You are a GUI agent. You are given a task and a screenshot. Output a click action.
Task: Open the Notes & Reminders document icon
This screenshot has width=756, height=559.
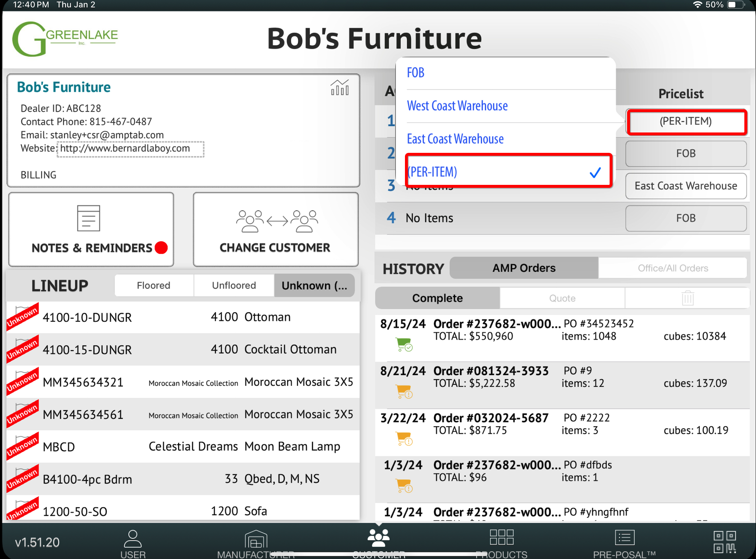pos(88,218)
